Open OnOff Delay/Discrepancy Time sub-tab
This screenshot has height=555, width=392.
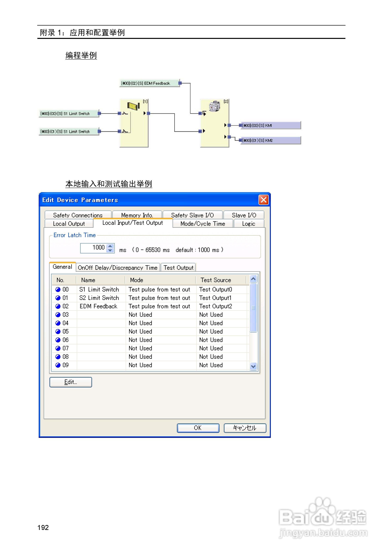click(x=118, y=268)
